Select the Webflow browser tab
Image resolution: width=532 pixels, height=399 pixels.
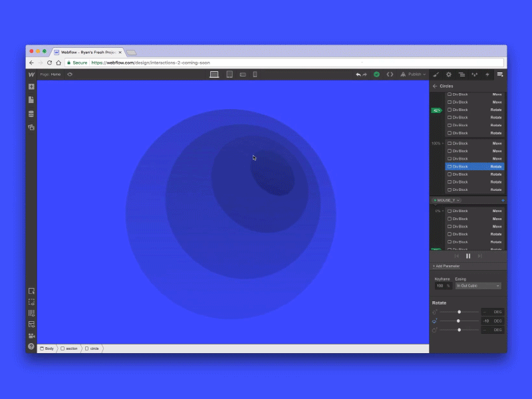(x=86, y=52)
